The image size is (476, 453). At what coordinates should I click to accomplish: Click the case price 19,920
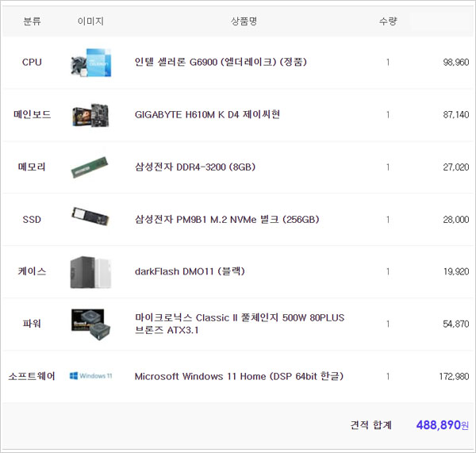click(456, 271)
